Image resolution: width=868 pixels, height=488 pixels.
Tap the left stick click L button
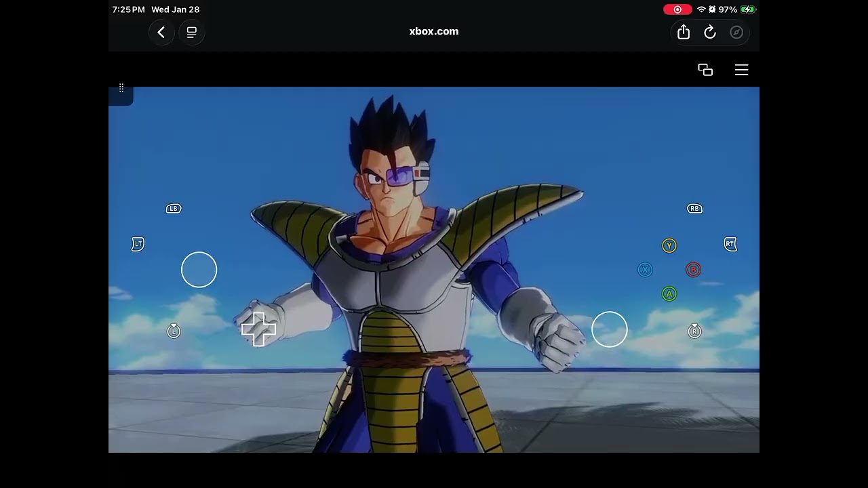[174, 331]
